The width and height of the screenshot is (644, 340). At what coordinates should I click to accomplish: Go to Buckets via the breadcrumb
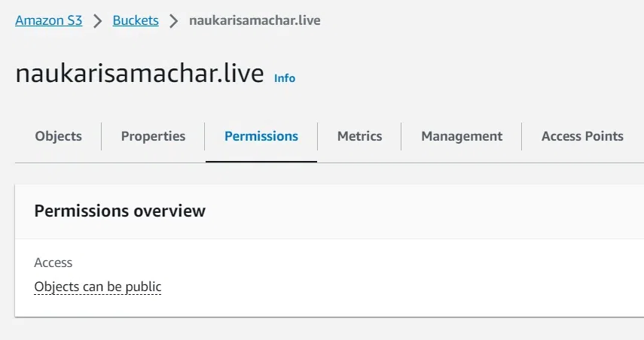(x=136, y=20)
